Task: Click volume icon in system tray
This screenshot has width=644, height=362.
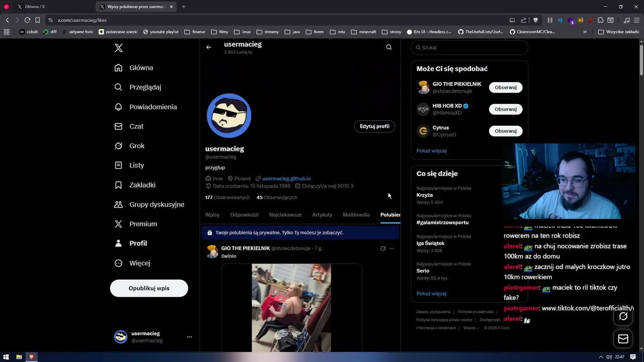Action: [609, 357]
